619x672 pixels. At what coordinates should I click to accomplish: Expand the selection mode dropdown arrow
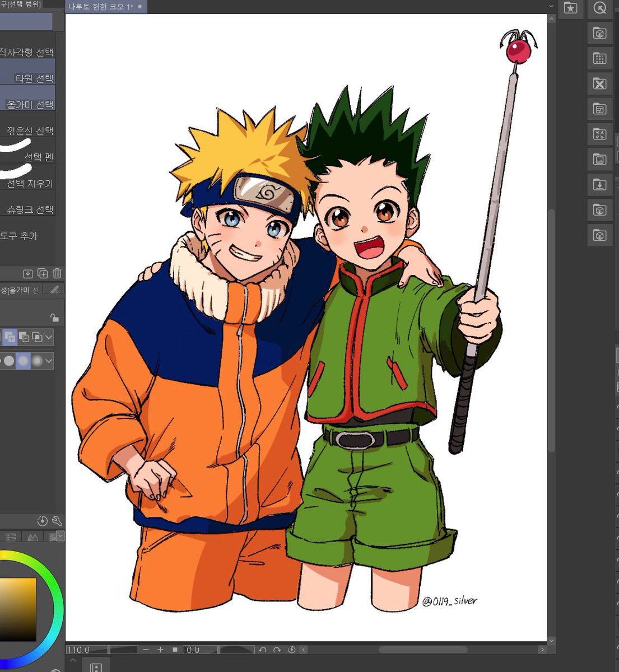(x=49, y=337)
